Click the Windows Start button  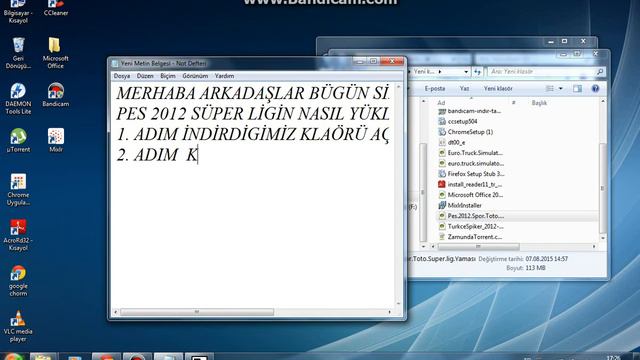[x=13, y=357]
